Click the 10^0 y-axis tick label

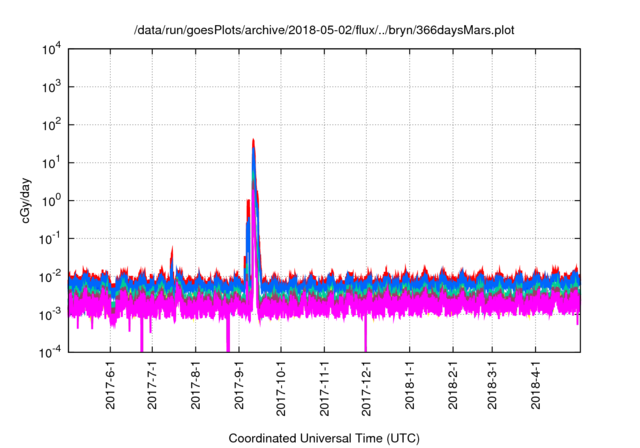coord(51,200)
